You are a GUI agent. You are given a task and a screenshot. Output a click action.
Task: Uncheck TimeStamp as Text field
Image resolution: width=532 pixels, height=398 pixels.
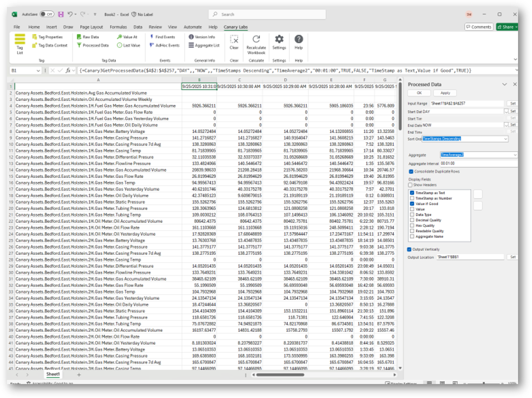pyautogui.click(x=412, y=193)
